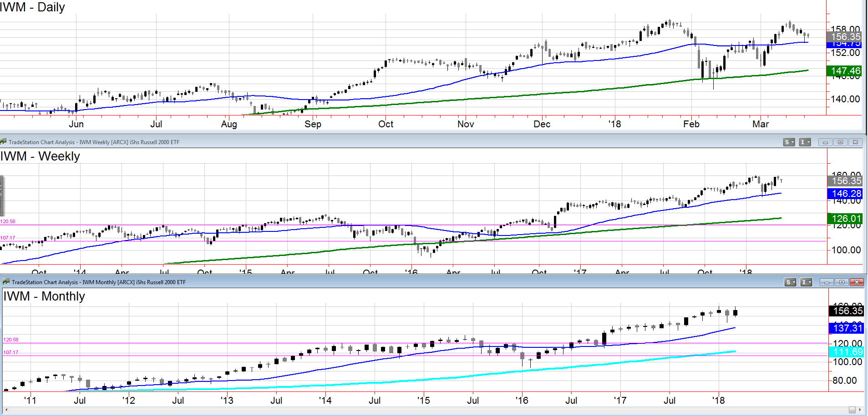Click the Monthly chart scrollbar thumb
Image resolution: width=868 pixels, height=416 pixels.
click(x=852, y=410)
